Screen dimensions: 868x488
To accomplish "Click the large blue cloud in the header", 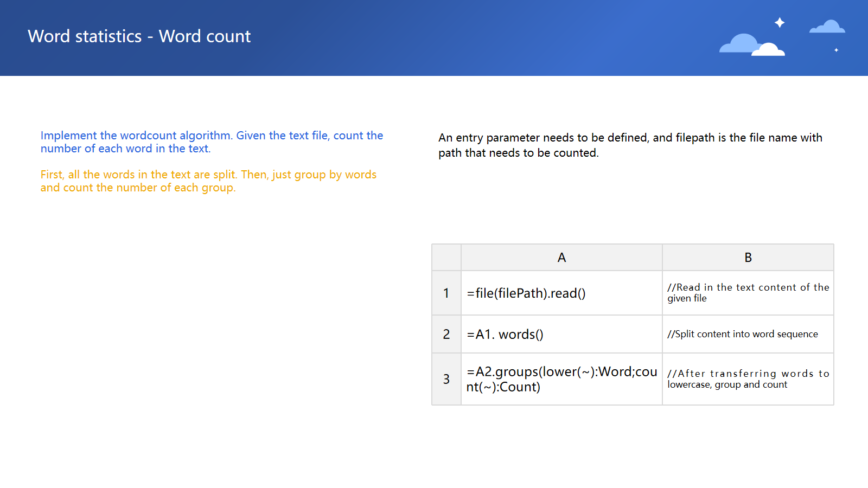I will click(738, 44).
